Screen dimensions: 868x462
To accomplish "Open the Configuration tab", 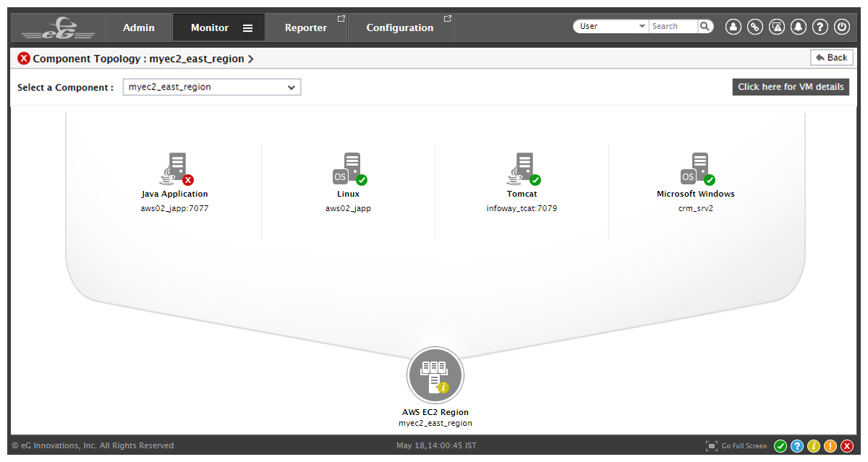I will pyautogui.click(x=400, y=27).
